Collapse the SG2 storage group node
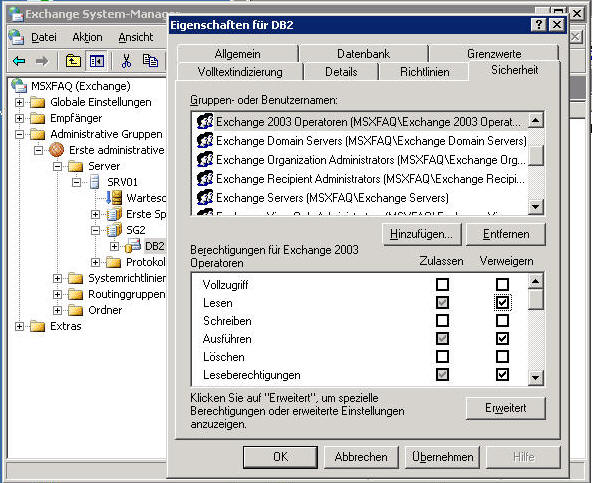592x483 pixels. pyautogui.click(x=95, y=230)
